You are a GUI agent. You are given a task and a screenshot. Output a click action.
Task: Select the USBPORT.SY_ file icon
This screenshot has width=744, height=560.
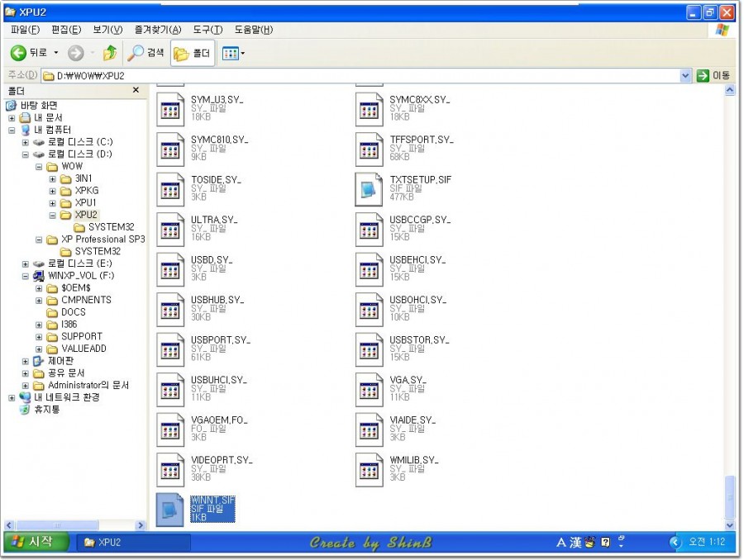(x=170, y=350)
